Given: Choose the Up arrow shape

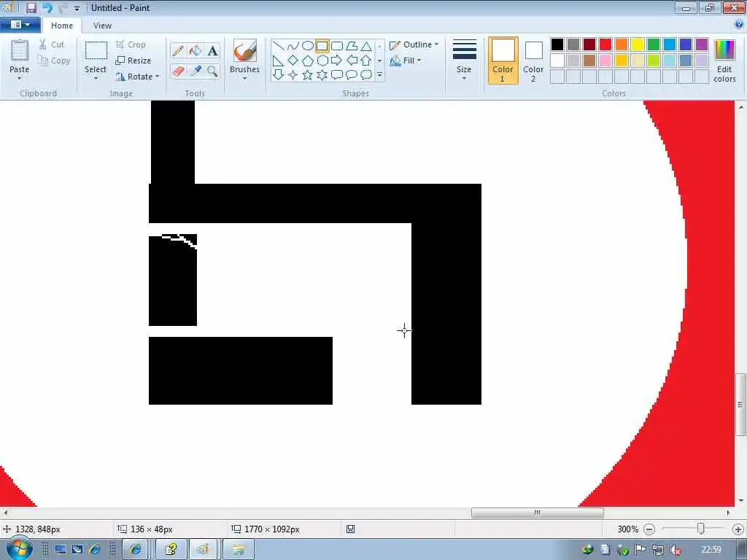Looking at the screenshot, I should (x=366, y=61).
